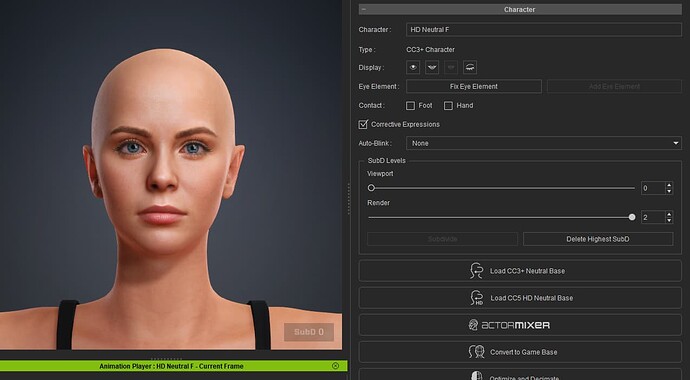The image size is (690, 380).
Task: Click the Render SubD value field
Action: pyautogui.click(x=653, y=217)
